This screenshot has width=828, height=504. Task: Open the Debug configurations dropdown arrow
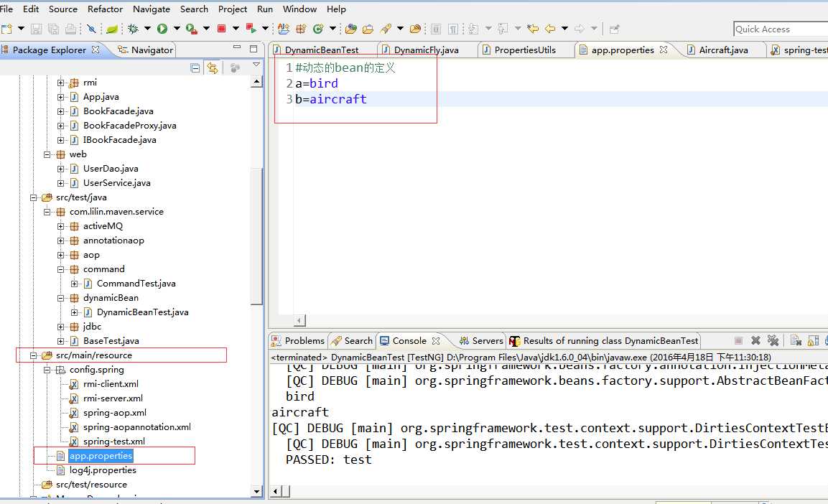tap(147, 29)
